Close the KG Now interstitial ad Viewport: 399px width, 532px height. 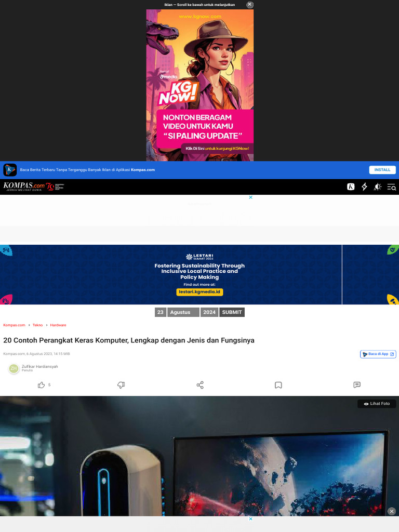pyautogui.click(x=250, y=5)
